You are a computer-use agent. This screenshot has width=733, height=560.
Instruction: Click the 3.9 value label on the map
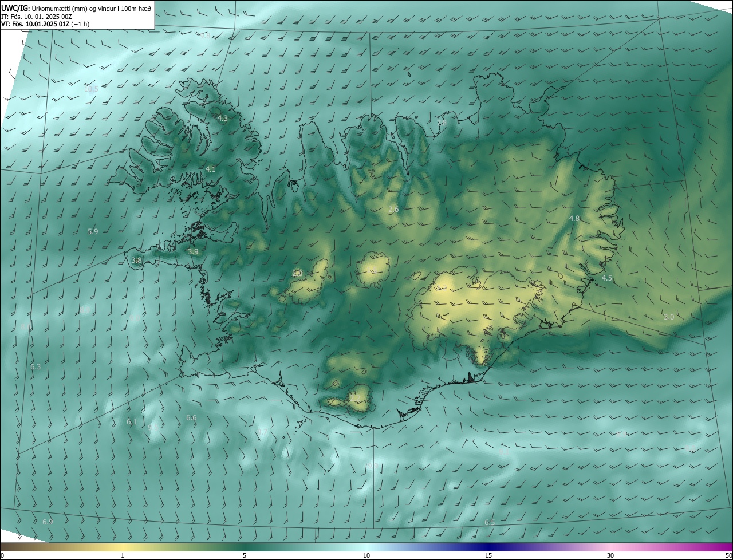tap(193, 251)
